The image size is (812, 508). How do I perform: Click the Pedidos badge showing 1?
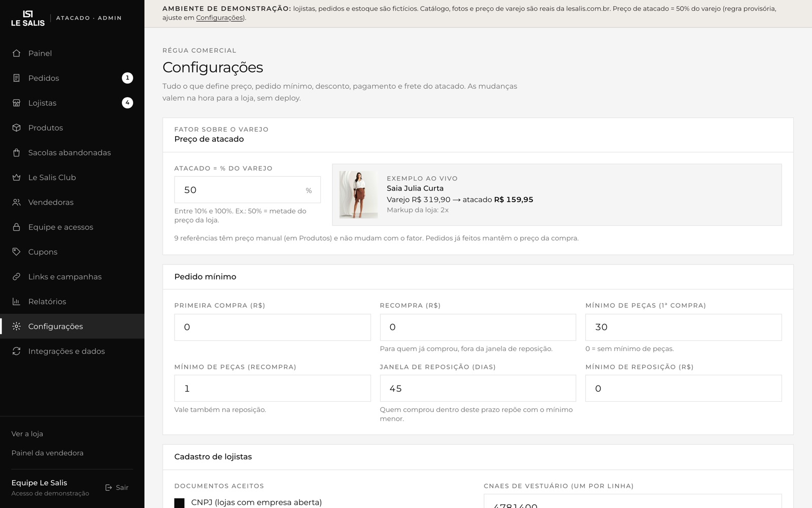click(x=127, y=78)
